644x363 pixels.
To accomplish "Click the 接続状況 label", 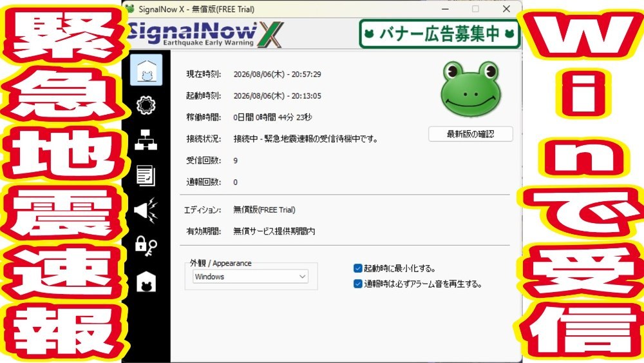I will click(204, 139).
